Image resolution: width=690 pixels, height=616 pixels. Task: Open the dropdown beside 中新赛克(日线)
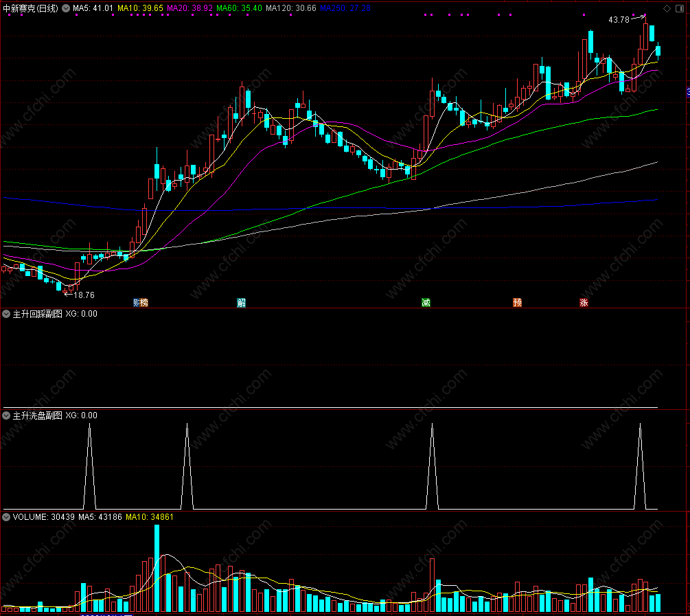coord(66,8)
